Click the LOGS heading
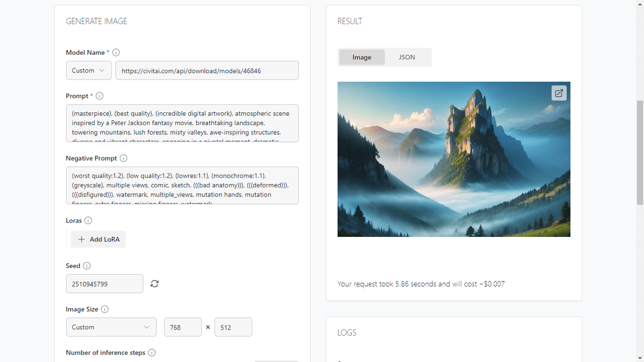The height and width of the screenshot is (362, 644). (347, 333)
